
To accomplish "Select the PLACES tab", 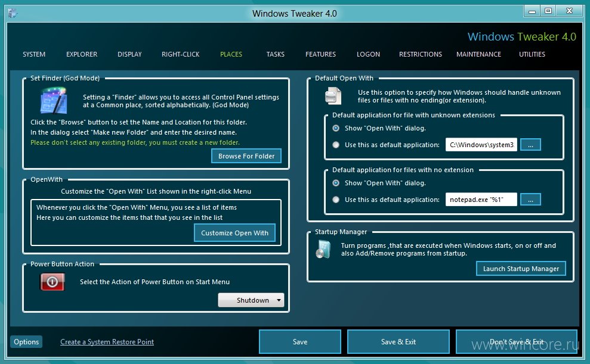I will click(x=231, y=54).
